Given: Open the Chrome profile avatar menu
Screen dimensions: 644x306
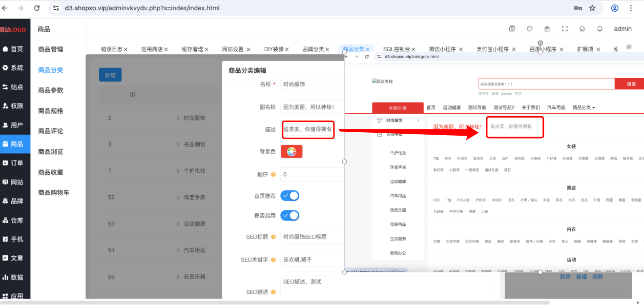Looking at the screenshot, I should [x=615, y=8].
